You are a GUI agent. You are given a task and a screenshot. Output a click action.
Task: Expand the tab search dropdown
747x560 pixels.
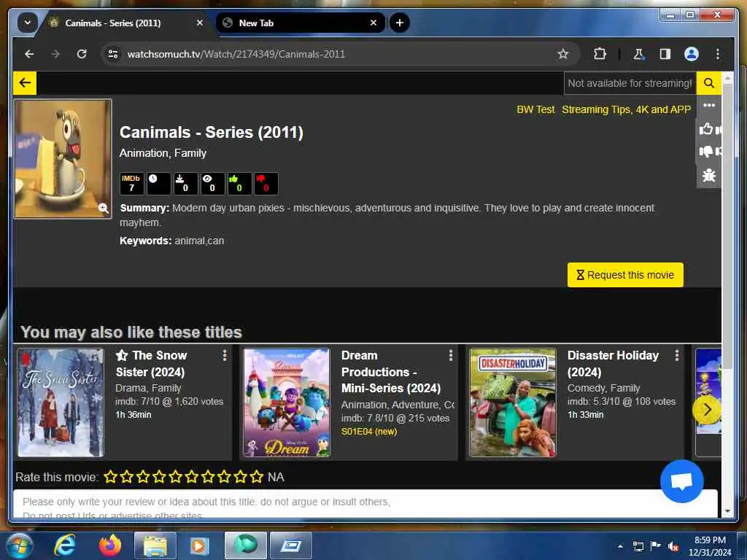pos(28,23)
